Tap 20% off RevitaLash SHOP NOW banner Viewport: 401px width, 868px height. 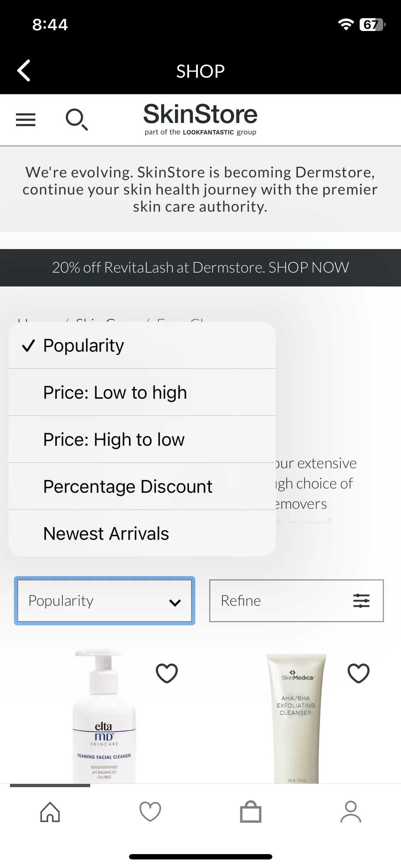[200, 268]
